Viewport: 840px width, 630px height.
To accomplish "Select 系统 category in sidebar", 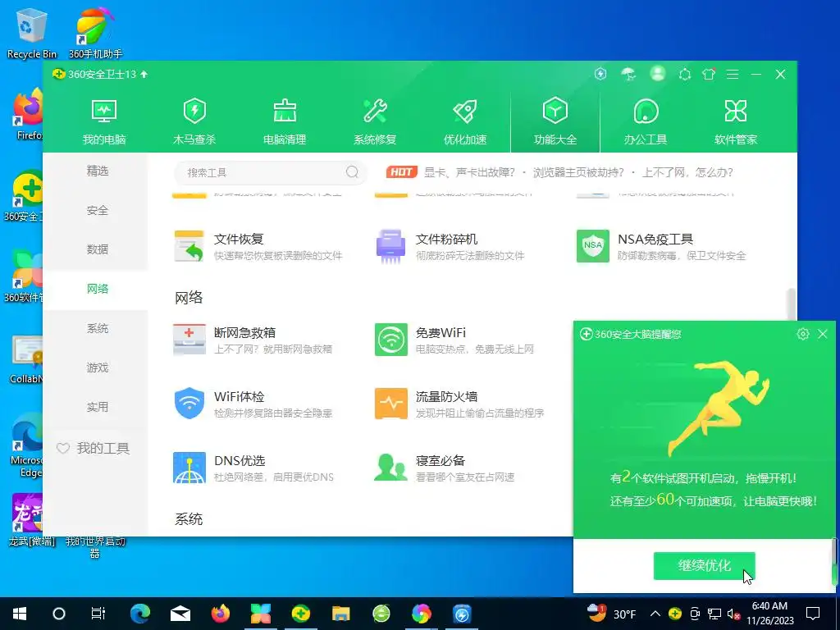I will click(98, 328).
